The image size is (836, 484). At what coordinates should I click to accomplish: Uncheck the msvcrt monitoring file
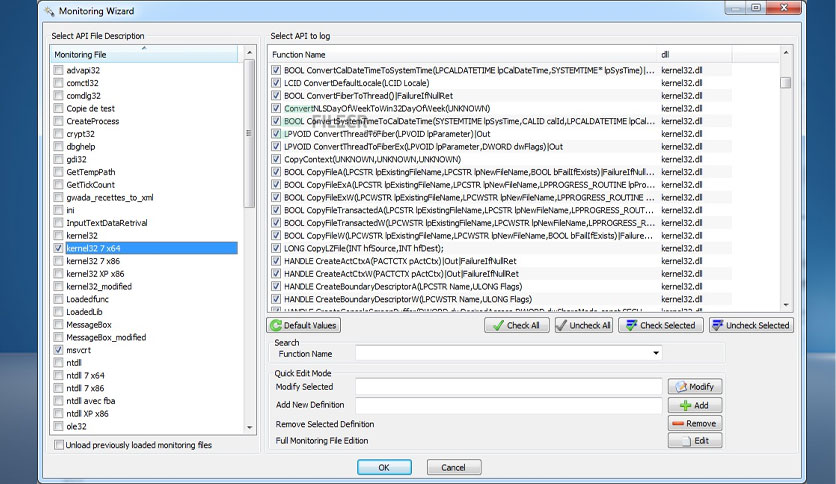[59, 350]
